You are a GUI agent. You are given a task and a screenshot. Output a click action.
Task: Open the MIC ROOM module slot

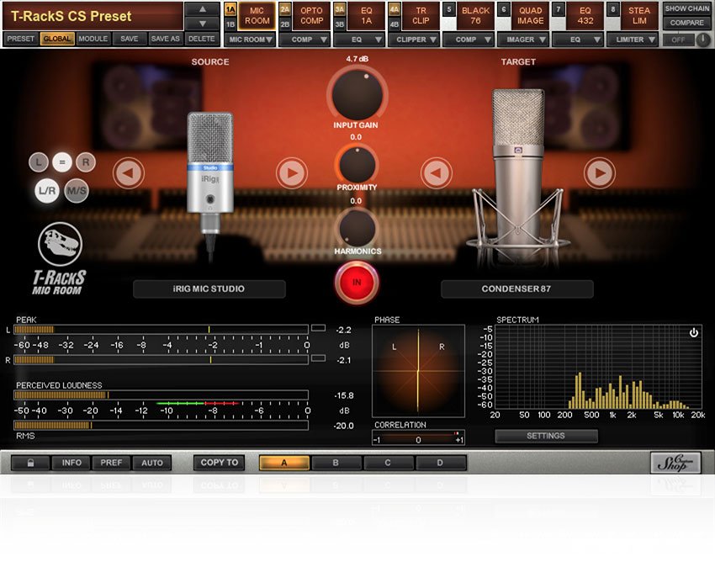coord(257,16)
